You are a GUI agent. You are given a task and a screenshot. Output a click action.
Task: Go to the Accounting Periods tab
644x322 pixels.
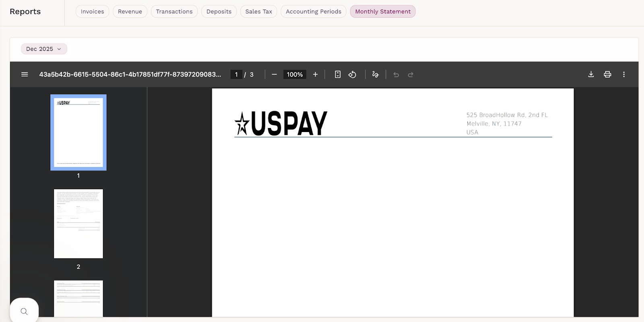tap(313, 11)
